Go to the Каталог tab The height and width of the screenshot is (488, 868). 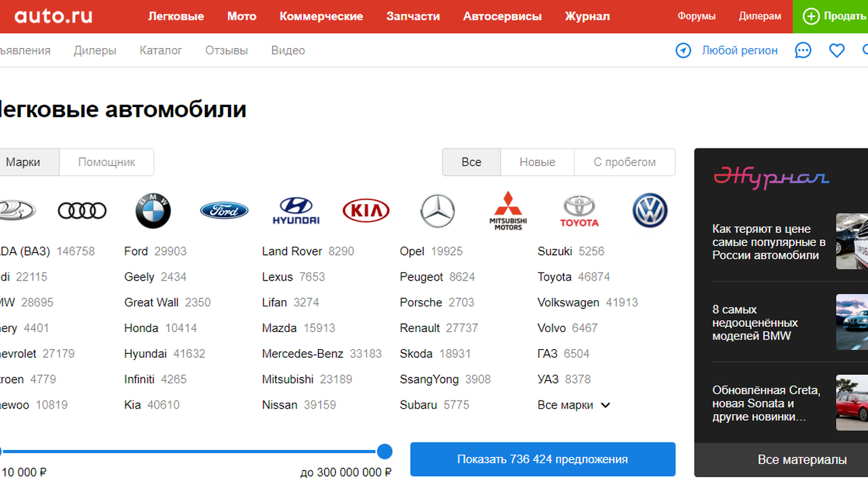pos(161,51)
